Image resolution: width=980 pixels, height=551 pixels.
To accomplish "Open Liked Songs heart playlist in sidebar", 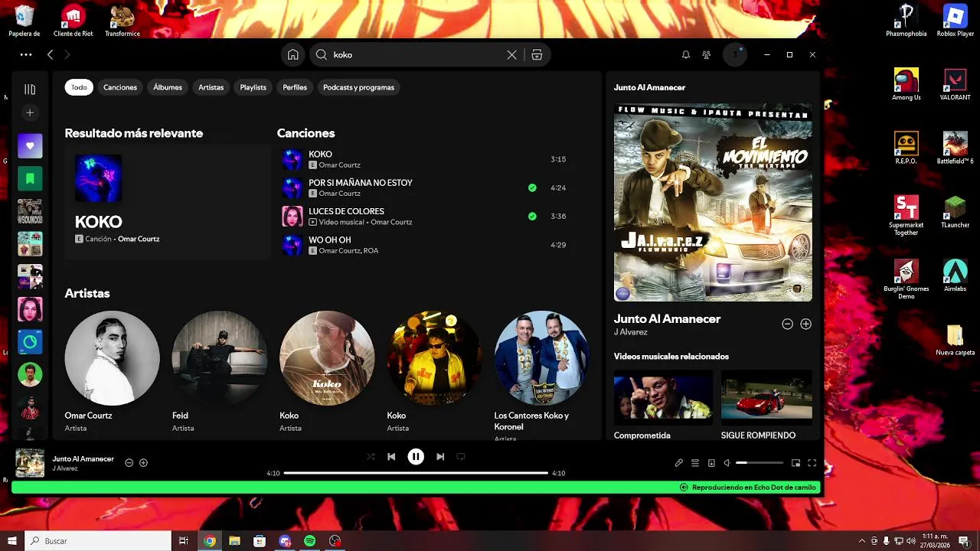I will pos(30,145).
